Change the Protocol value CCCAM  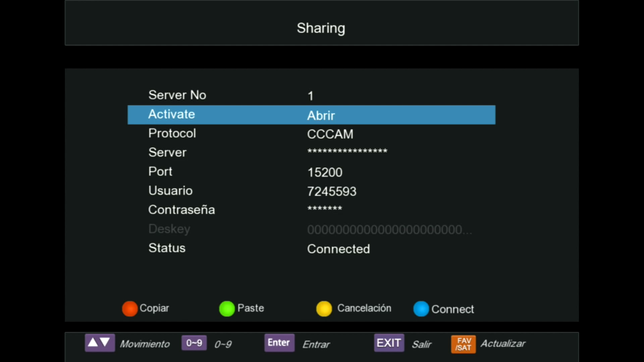pos(330,134)
